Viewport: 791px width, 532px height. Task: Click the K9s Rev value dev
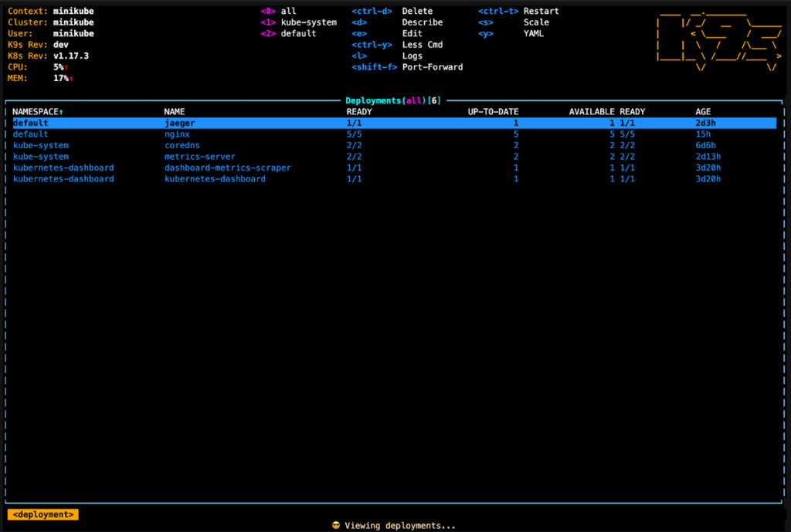tap(60, 44)
